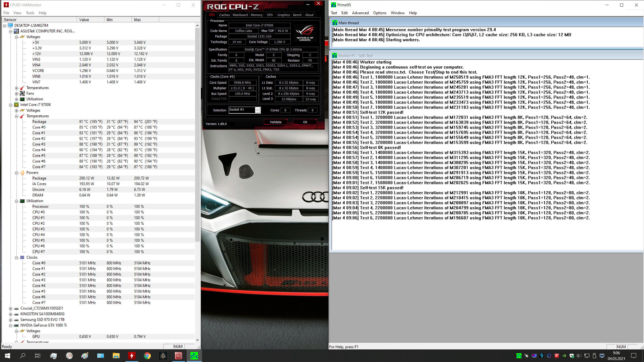Viewport: 644px width, 362px height.
Task: Click the NVIDIA tray icon
Action: (564, 356)
